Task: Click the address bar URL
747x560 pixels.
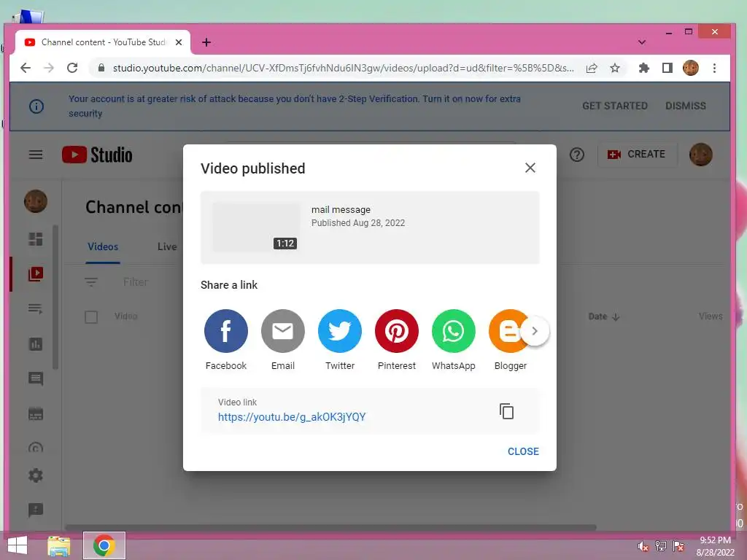Action: tap(343, 68)
